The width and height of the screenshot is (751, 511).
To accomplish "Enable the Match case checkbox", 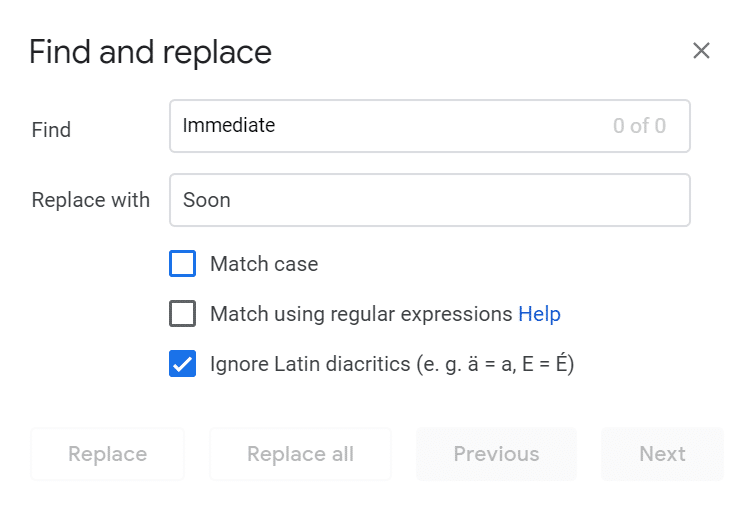I will [183, 264].
